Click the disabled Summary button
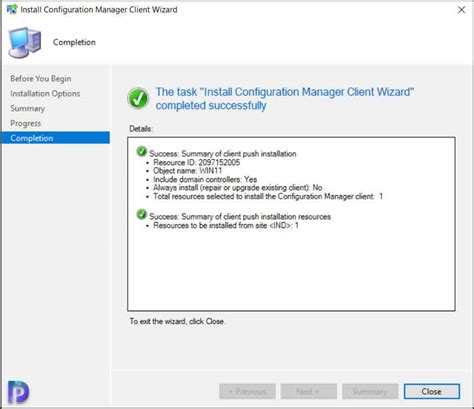Viewport: 474px width, 409px height. [370, 391]
